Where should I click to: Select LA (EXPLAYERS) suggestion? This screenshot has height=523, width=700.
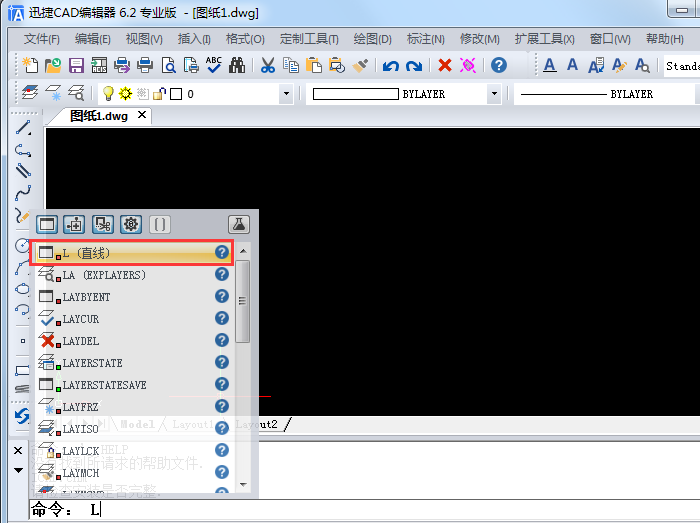point(134,274)
